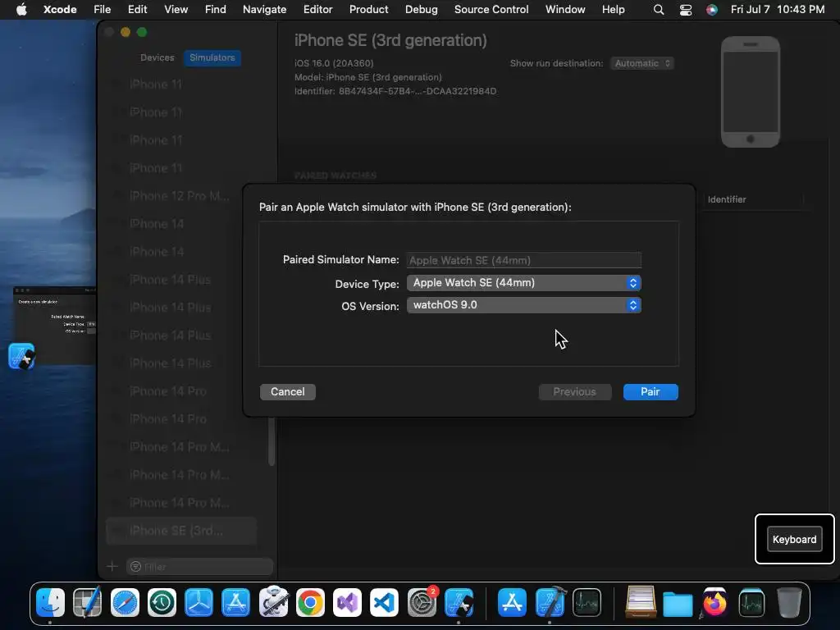
Task: Open Spotlight search in the menu bar
Action: tap(659, 10)
